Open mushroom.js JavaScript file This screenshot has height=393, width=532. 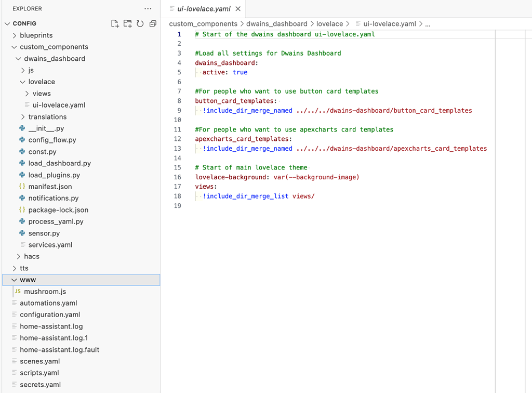[45, 292]
